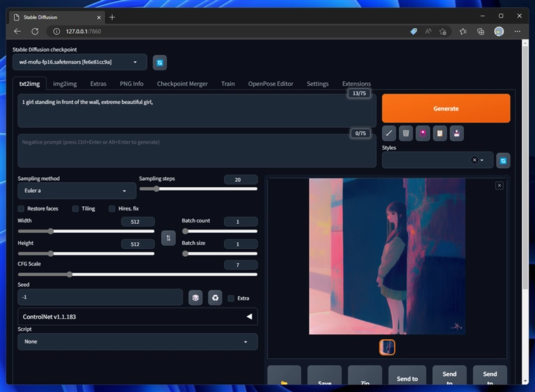Click the Zip button below the image
535x392 pixels.
(365, 375)
